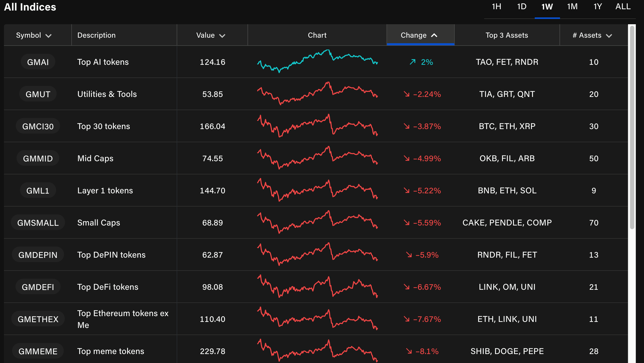Switch to the 1M timeframe tab
644x363 pixels.
[x=572, y=7]
